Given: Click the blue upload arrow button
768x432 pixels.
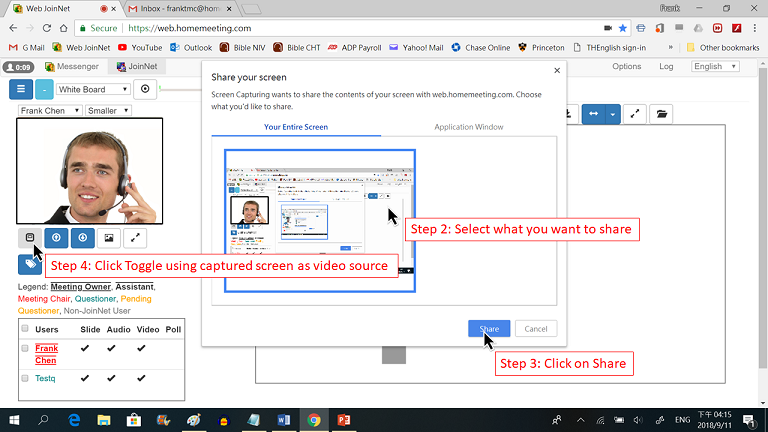Looking at the screenshot, I should tap(56, 238).
